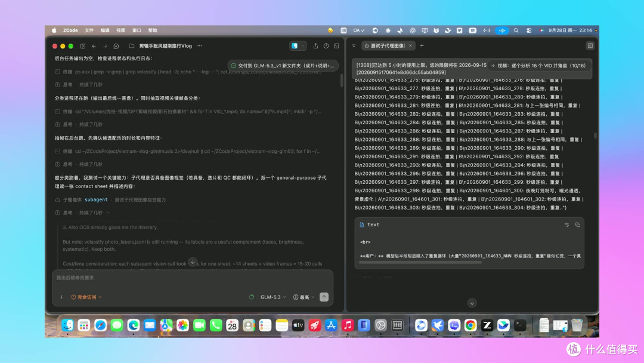
Task: Copy the text code block contents
Action: coord(578,225)
